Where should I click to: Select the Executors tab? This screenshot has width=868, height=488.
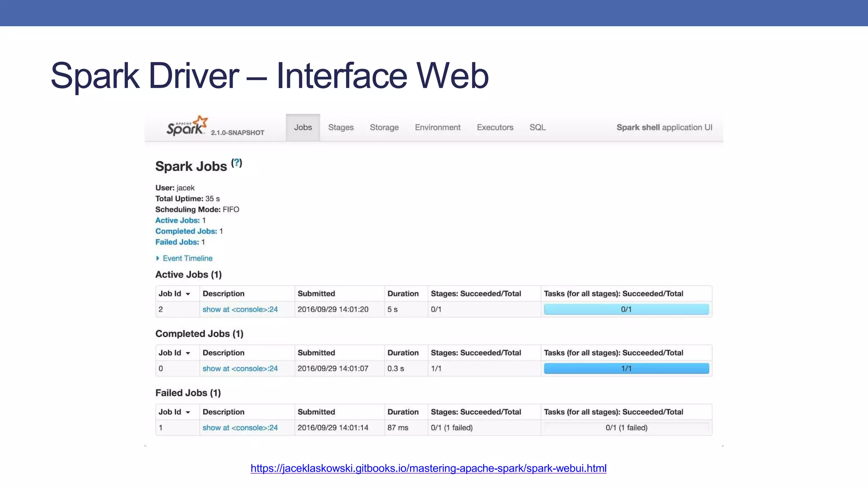click(495, 128)
